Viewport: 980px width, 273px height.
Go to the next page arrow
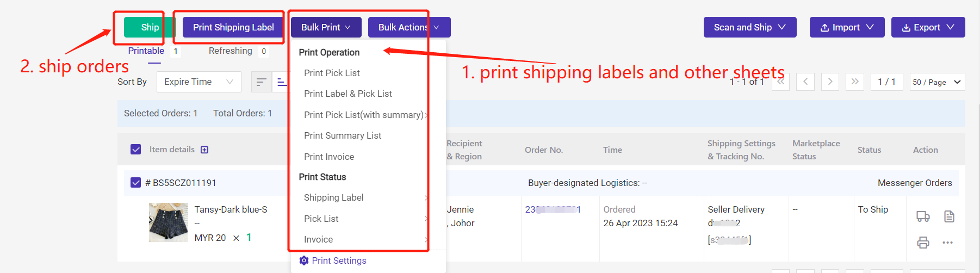click(830, 82)
